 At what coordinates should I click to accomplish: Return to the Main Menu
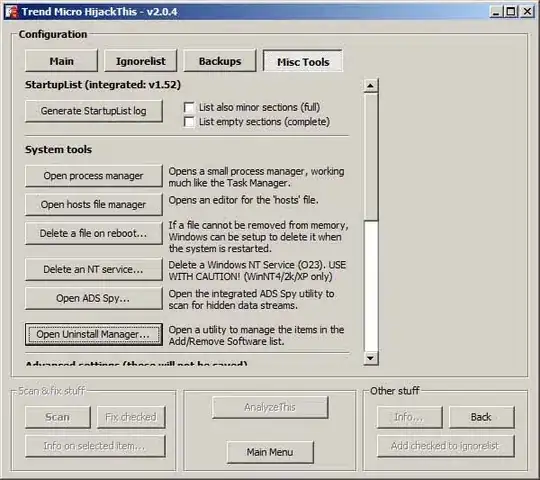coord(270,452)
